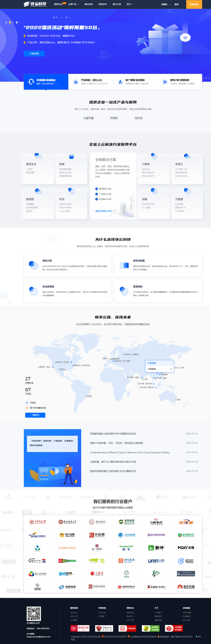Click the 教育 graduation cap icon

coord(72,156)
